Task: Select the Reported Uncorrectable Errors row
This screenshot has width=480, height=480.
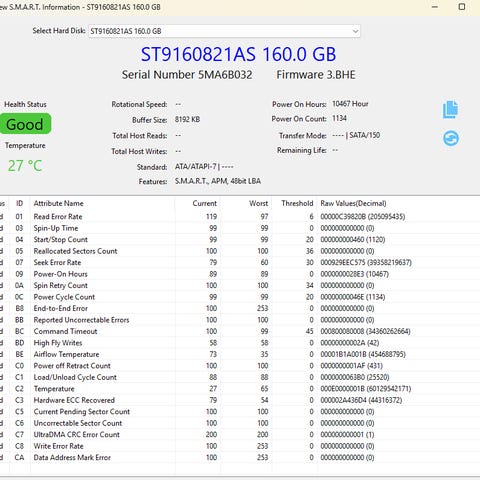Action: pyautogui.click(x=240, y=320)
